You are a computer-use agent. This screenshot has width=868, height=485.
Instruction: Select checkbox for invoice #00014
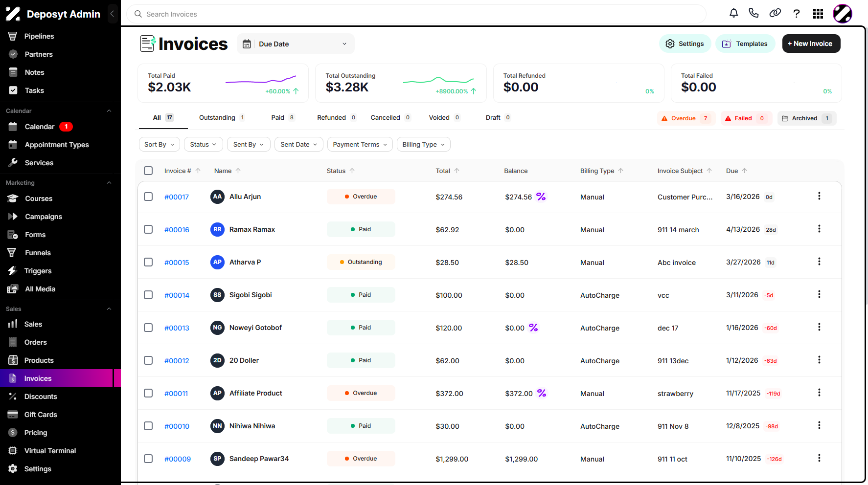pos(148,295)
